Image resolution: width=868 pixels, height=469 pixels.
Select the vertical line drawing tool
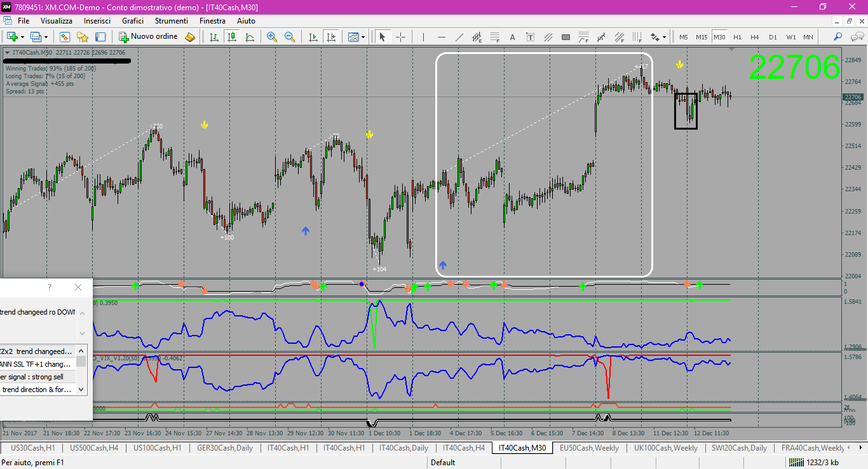[x=423, y=37]
